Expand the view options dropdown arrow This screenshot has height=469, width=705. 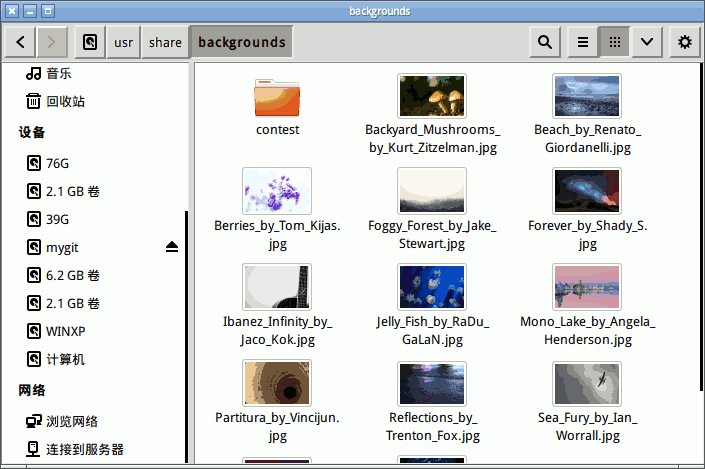point(647,42)
